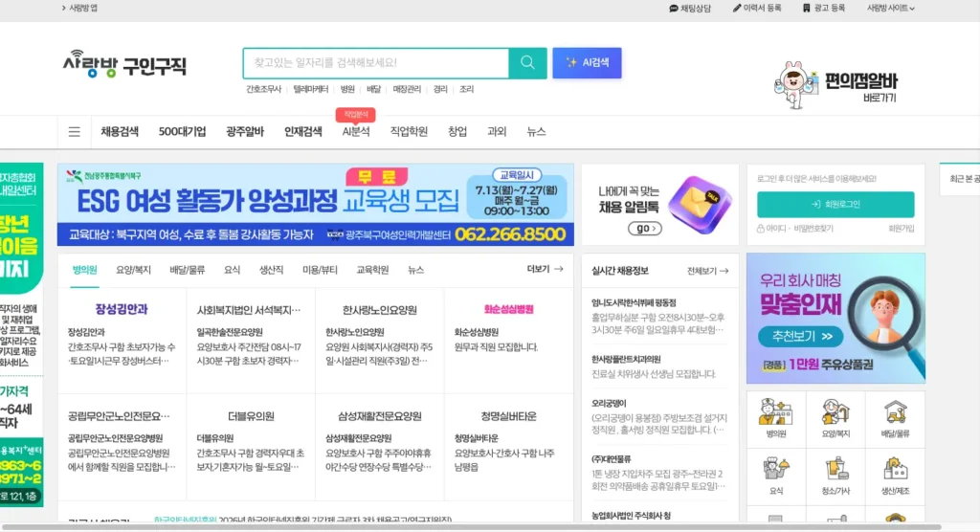
Task: Open the 뉴스 menu in navigation bar
Action: click(x=536, y=132)
